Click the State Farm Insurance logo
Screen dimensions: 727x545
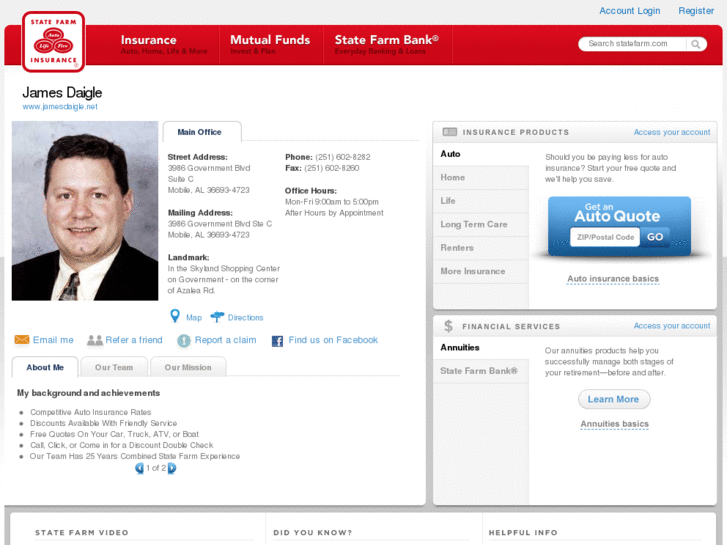(53, 42)
